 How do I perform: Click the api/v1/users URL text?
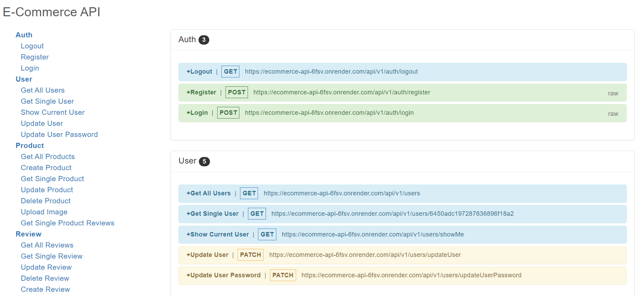click(x=342, y=193)
